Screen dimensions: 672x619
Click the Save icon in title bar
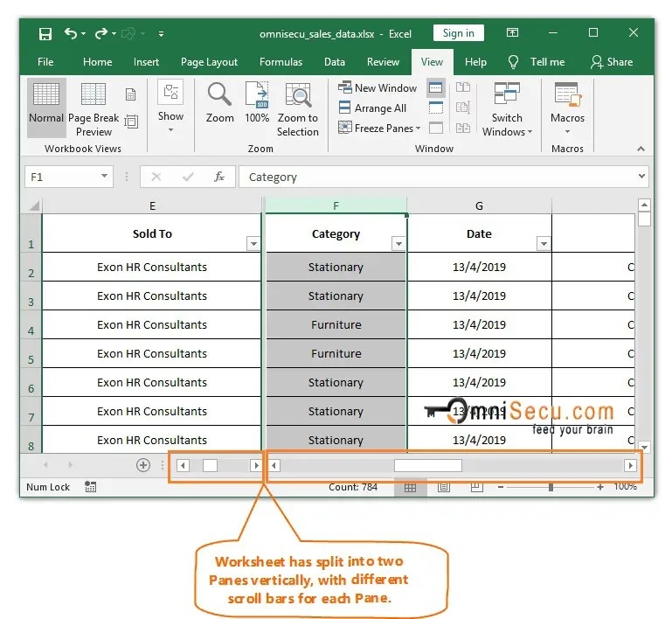45,34
